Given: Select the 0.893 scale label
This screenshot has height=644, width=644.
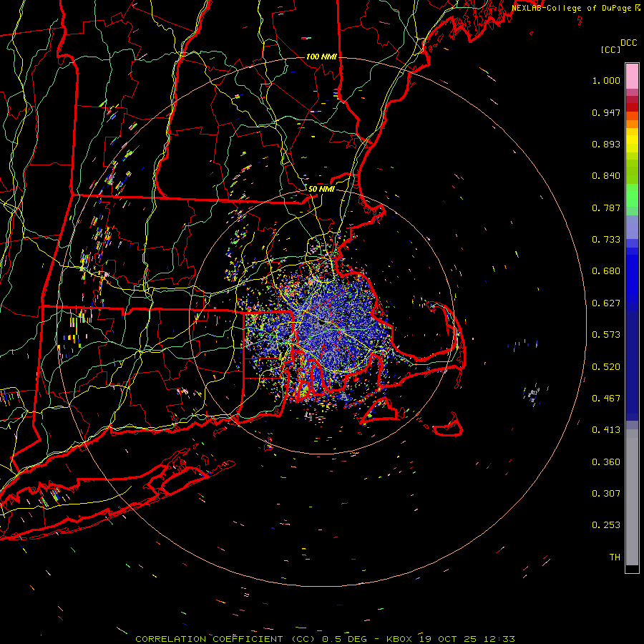Looking at the screenshot, I should (606, 144).
